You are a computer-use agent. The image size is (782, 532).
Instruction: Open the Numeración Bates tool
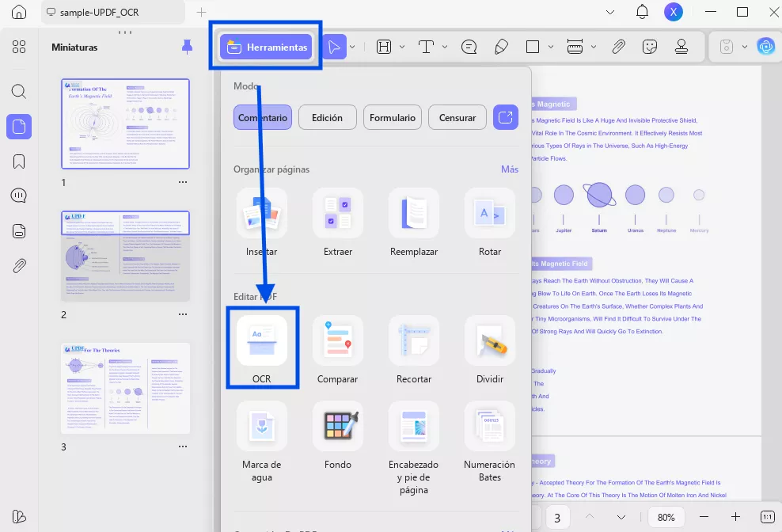pos(490,441)
